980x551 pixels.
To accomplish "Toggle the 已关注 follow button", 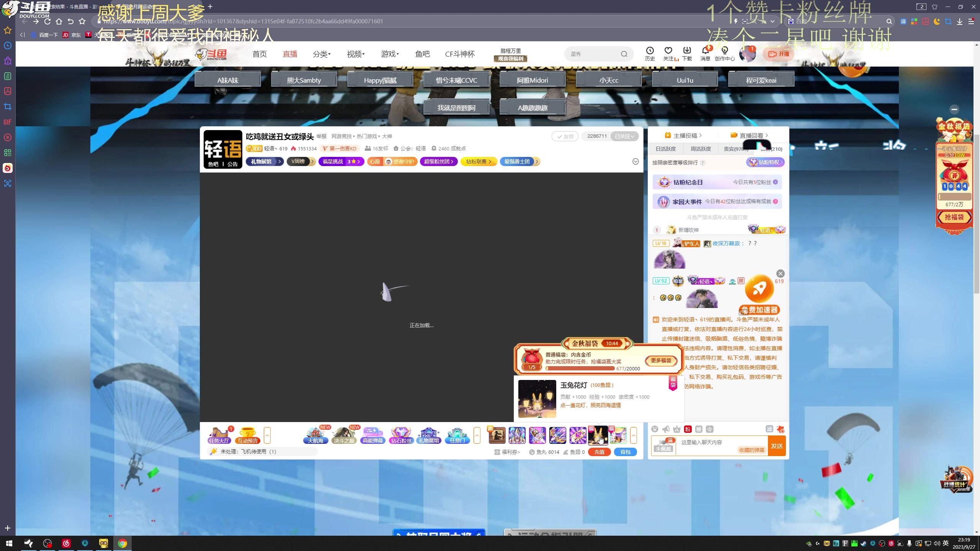I will click(x=624, y=136).
